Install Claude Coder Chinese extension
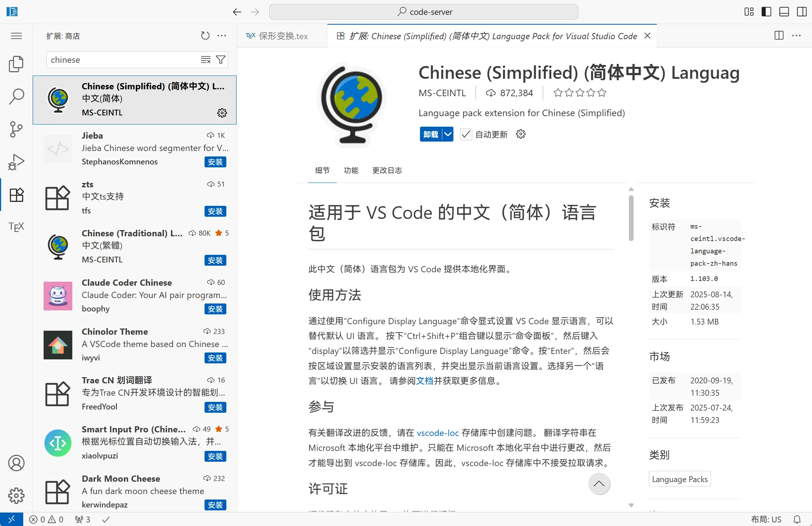 click(x=215, y=309)
